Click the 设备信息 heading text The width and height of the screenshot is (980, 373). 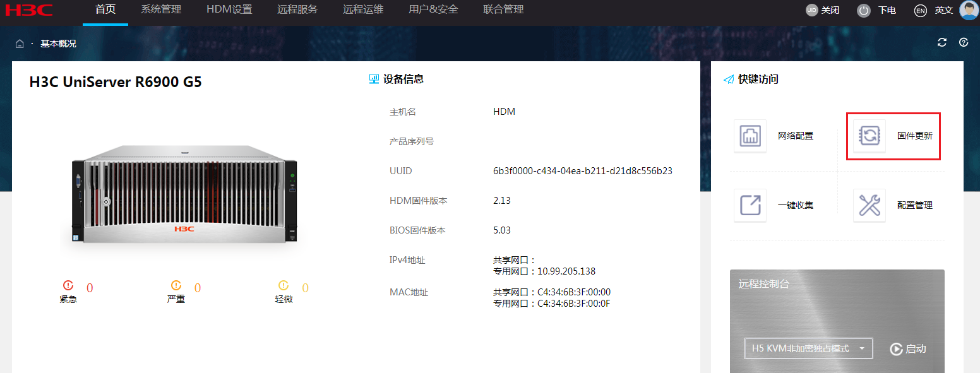pyautogui.click(x=403, y=79)
